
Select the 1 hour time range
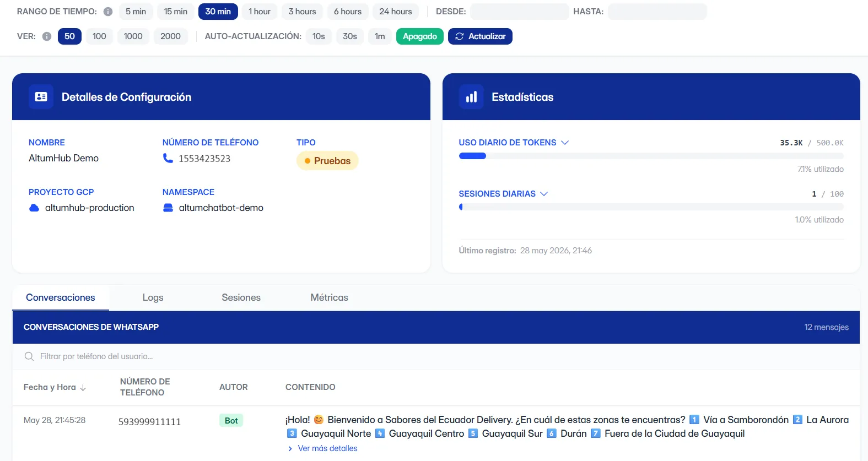pos(260,12)
